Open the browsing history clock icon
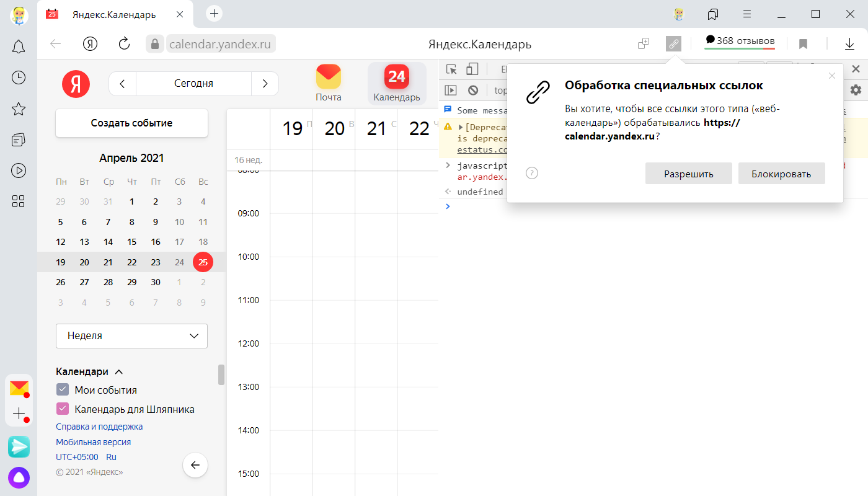The width and height of the screenshot is (868, 496). pos(19,77)
